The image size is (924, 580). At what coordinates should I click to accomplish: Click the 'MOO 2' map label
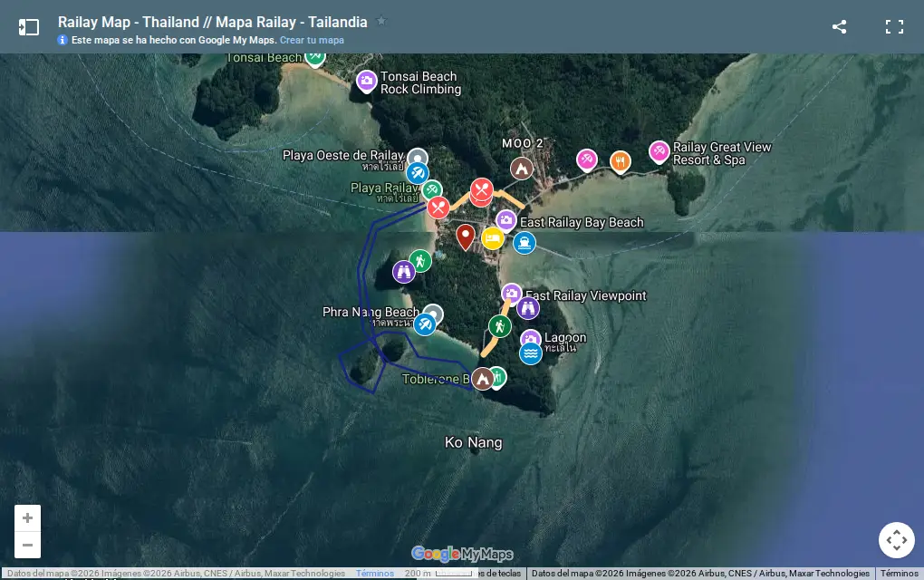pyautogui.click(x=522, y=143)
